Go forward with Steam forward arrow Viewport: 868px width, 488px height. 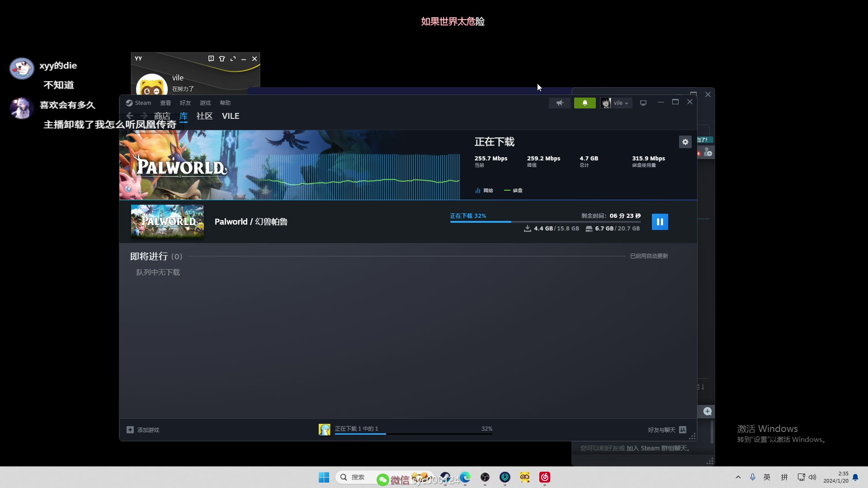point(144,116)
